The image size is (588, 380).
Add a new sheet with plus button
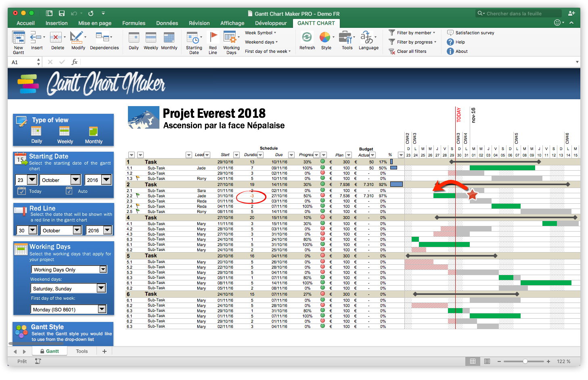(x=105, y=351)
